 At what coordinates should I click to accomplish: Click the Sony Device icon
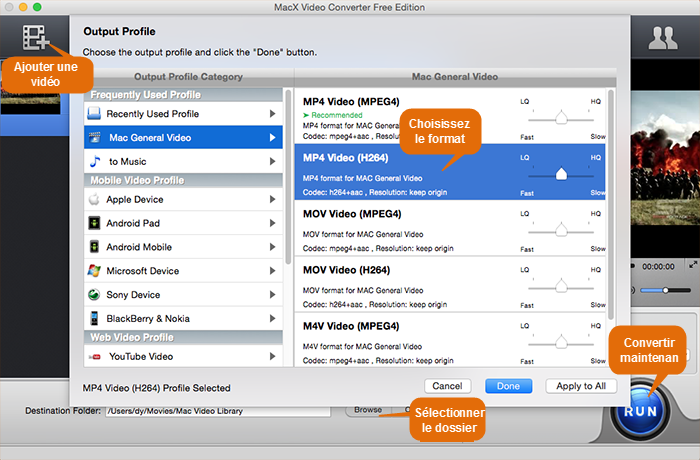[94, 294]
